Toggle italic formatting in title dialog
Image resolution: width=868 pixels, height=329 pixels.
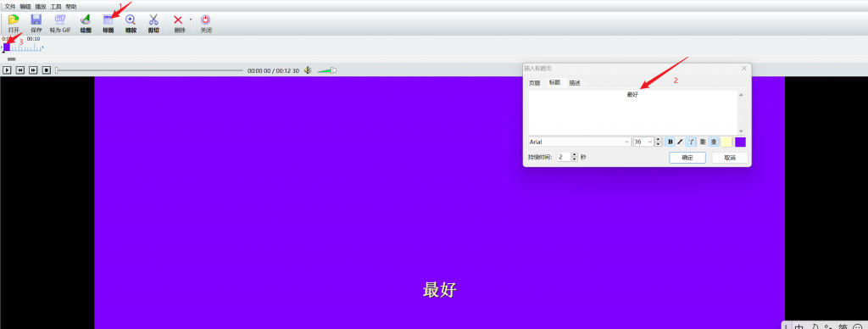pyautogui.click(x=681, y=142)
